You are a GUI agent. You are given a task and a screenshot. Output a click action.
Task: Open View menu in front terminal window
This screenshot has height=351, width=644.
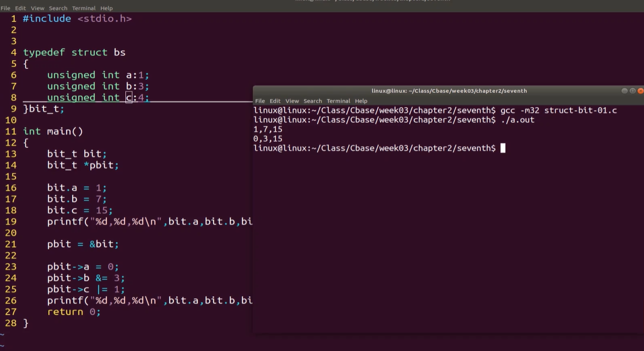(x=292, y=101)
